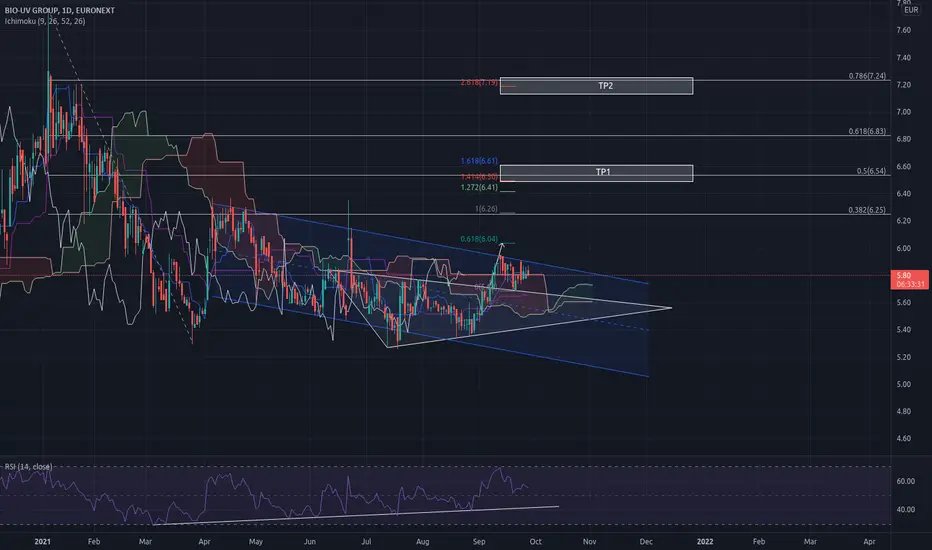Click the 2022 marker on time axis
The image size is (932, 550).
[x=705, y=541]
